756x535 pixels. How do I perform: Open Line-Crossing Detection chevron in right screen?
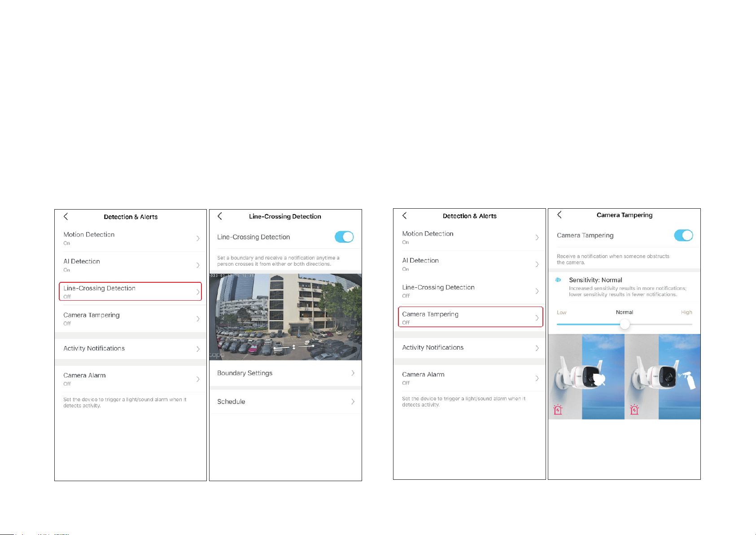coord(537,291)
